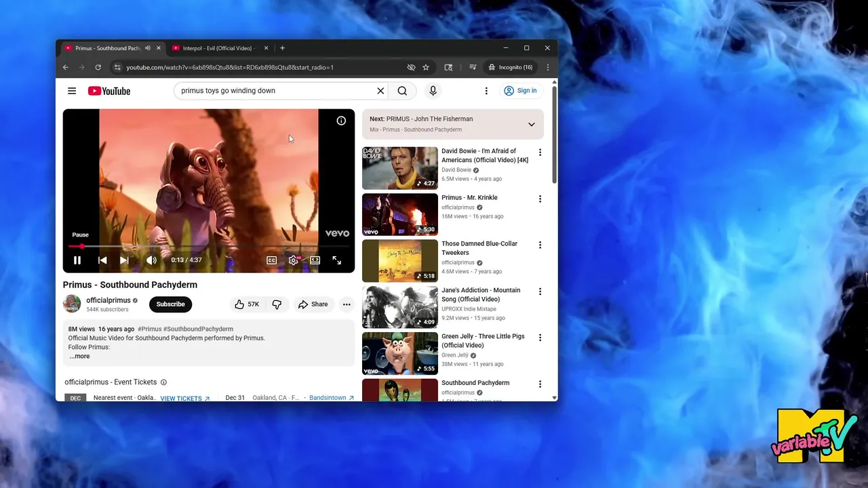Expand the video description with ...more
The height and width of the screenshot is (488, 868).
(x=79, y=356)
